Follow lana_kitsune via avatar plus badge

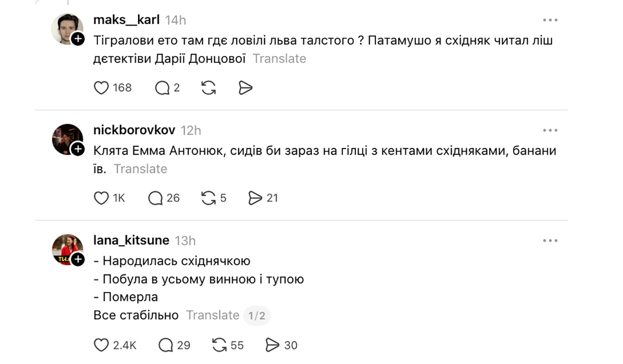(x=78, y=260)
